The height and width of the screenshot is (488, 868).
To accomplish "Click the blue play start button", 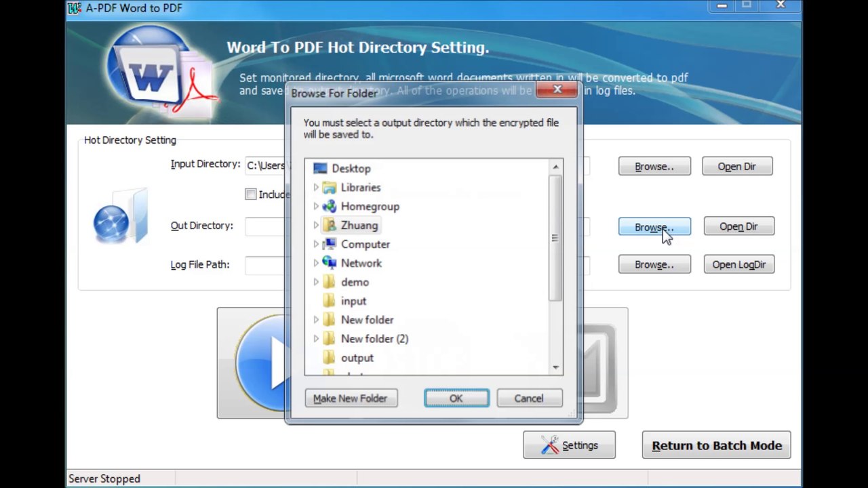I will click(261, 363).
